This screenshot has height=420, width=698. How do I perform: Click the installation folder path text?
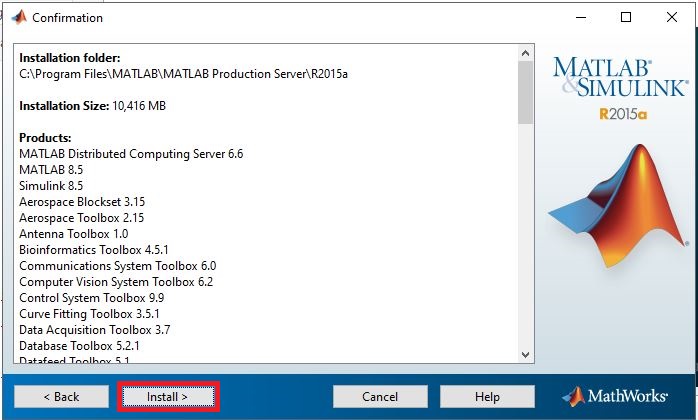(x=183, y=74)
